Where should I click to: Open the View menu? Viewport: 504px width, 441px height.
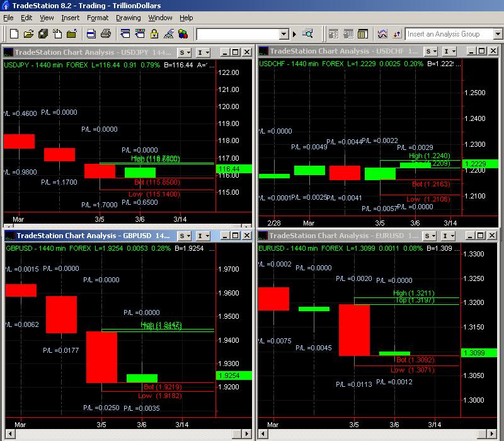47,18
